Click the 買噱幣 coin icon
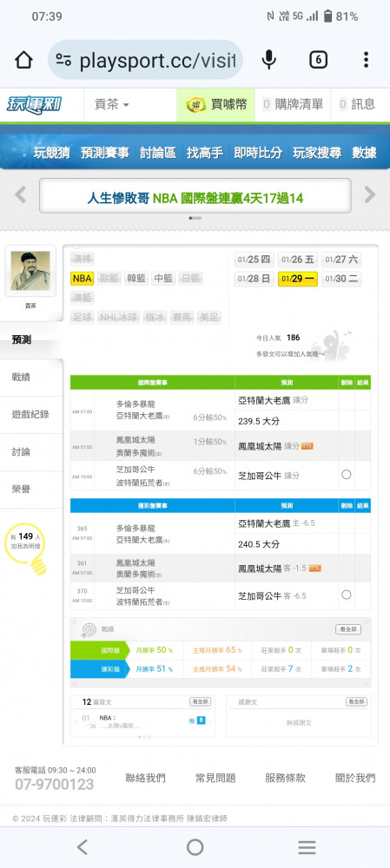 [x=195, y=104]
